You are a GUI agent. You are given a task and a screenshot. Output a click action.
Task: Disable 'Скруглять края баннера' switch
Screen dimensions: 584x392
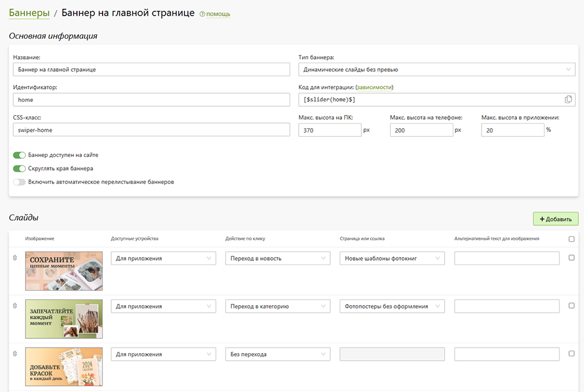tap(19, 168)
